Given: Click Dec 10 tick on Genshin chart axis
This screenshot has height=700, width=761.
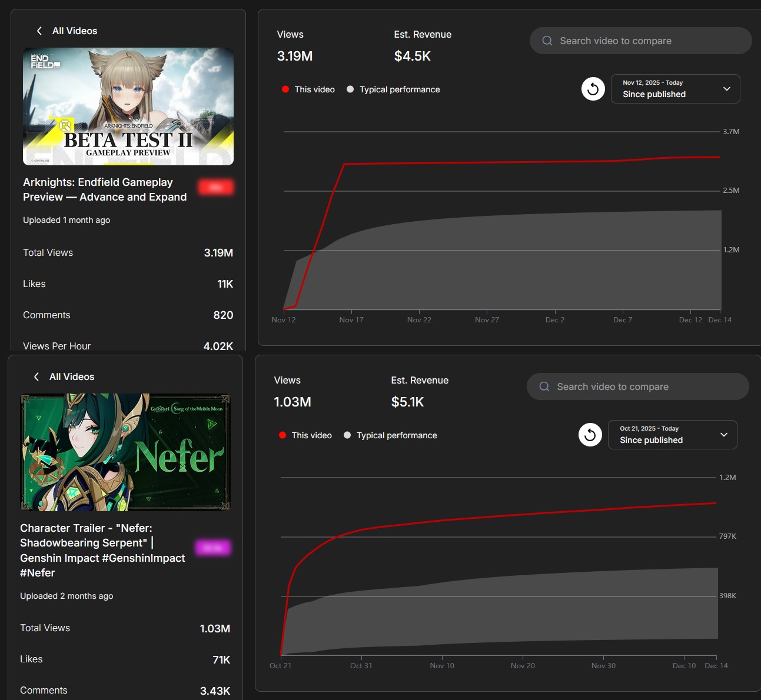Looking at the screenshot, I should [684, 665].
